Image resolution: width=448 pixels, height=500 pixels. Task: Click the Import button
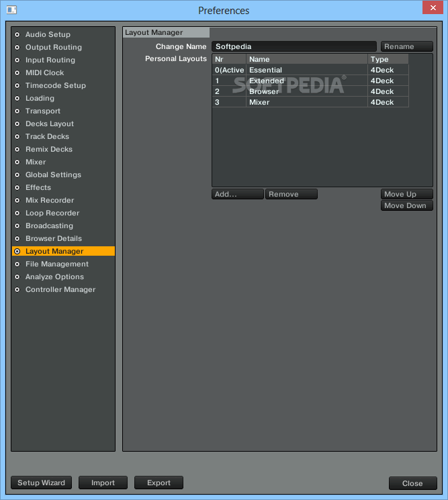click(103, 483)
